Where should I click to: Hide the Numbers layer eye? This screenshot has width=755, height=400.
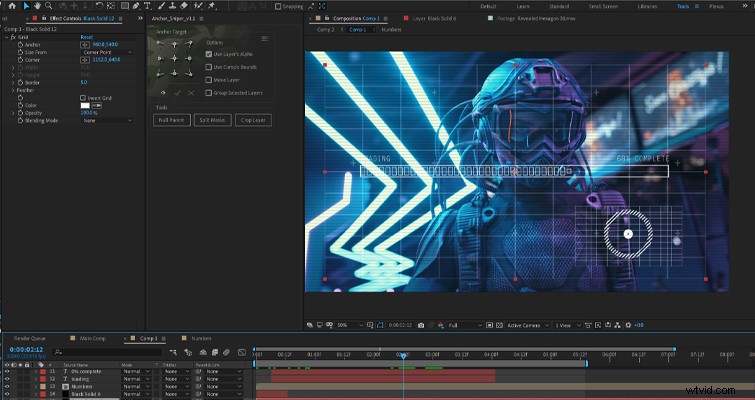7,387
